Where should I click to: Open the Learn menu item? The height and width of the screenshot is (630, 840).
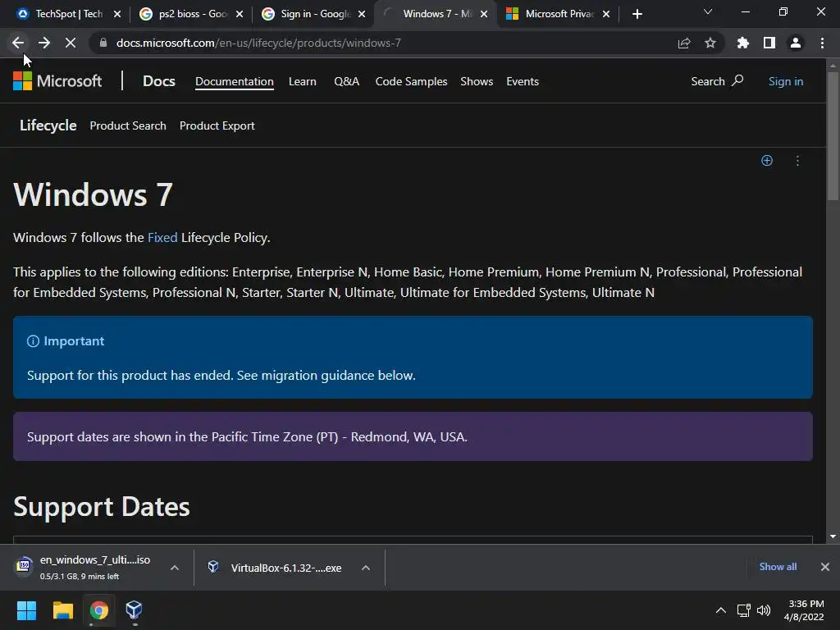[302, 81]
